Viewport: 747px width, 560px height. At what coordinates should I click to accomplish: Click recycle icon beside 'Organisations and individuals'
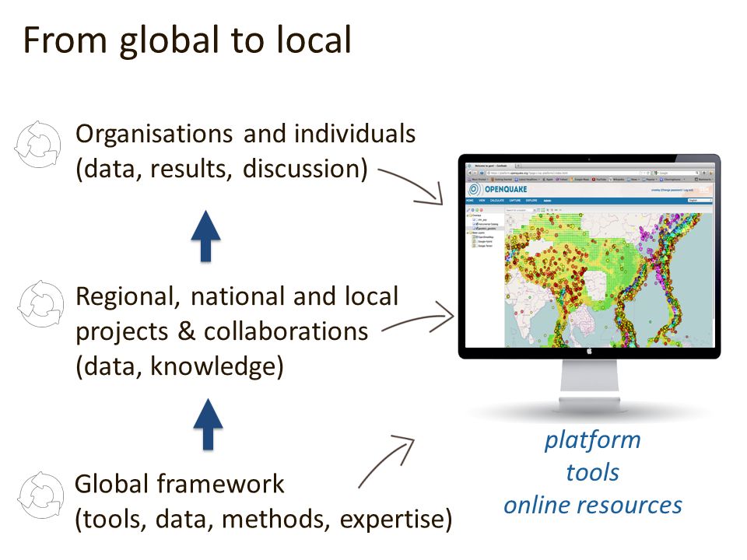pyautogui.click(x=37, y=145)
